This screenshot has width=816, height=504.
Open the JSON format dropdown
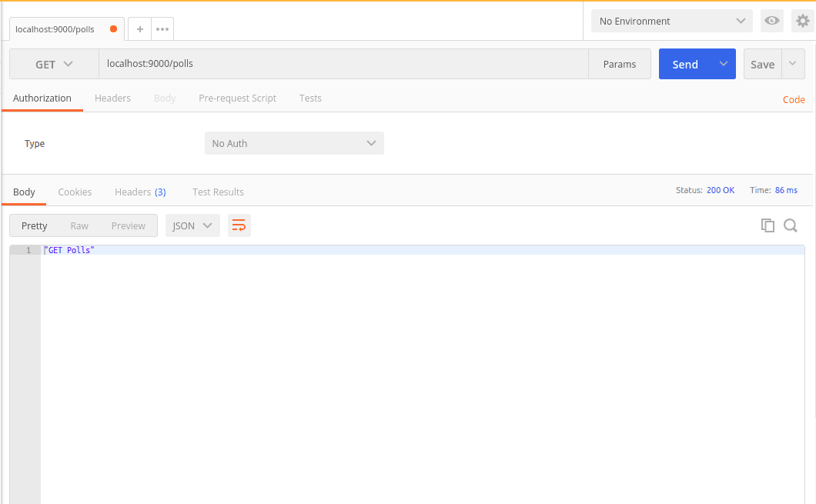pos(192,225)
